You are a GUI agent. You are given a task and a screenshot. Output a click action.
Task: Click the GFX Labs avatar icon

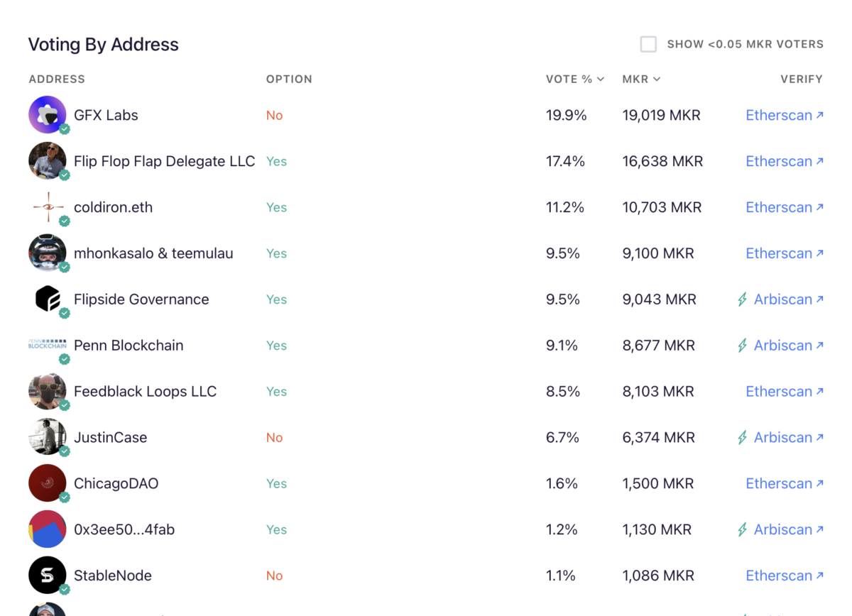(48, 115)
